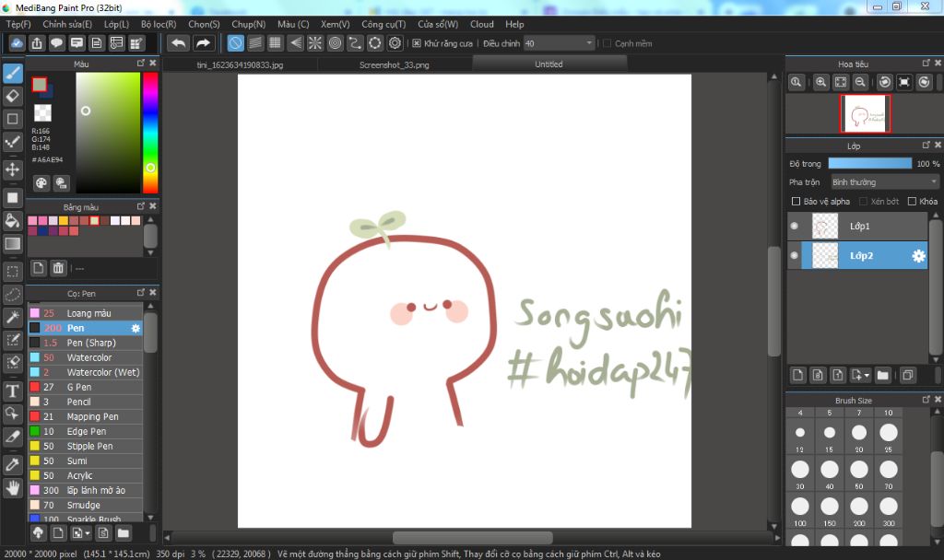Screen dimensions: 944x560
Task: Click the canvas horizontal scrollbar
Action: pyautogui.click(x=473, y=537)
